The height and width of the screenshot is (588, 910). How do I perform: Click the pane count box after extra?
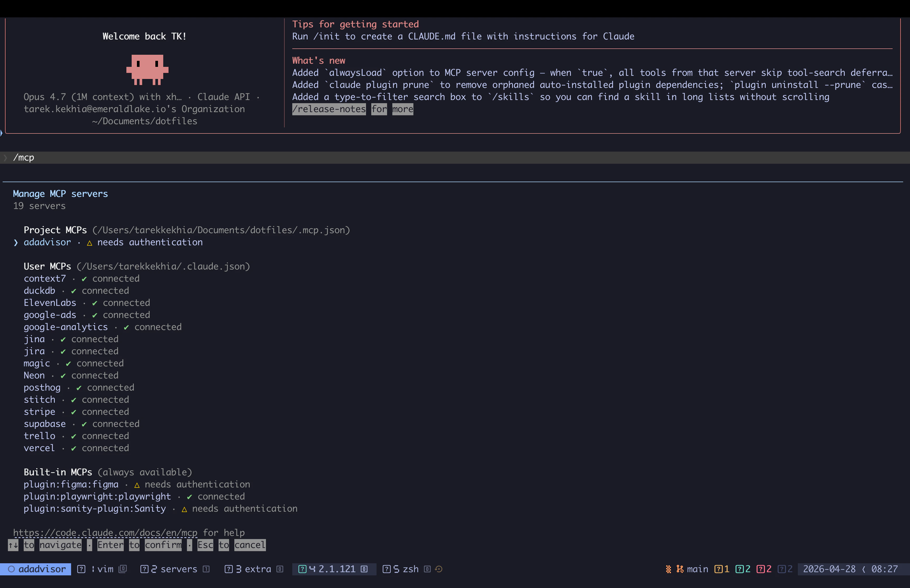[280, 569]
